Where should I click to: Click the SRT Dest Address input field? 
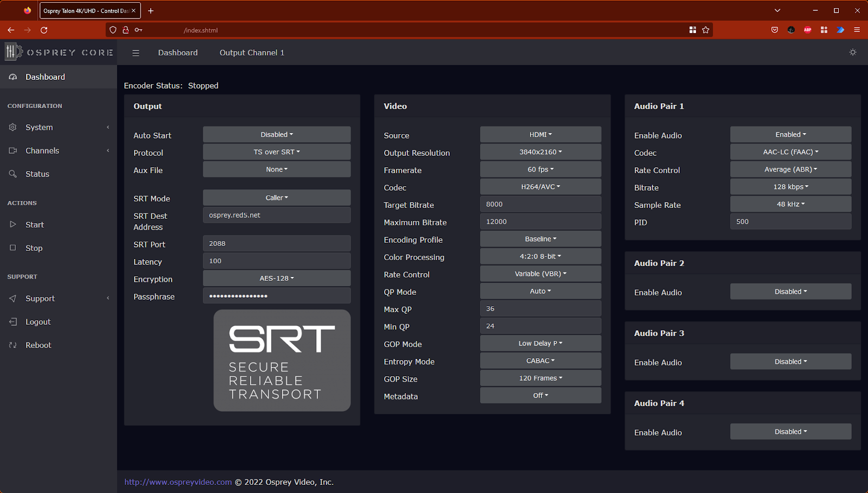pos(277,215)
